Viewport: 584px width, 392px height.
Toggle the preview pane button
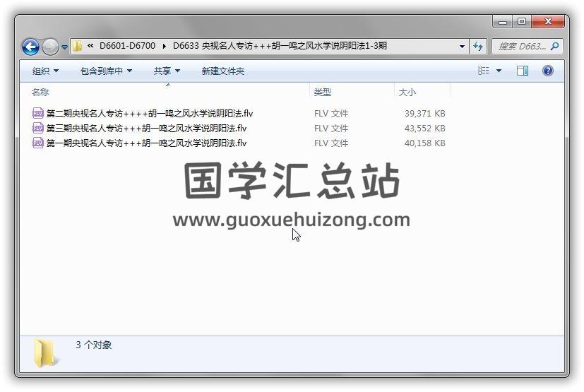tap(522, 71)
